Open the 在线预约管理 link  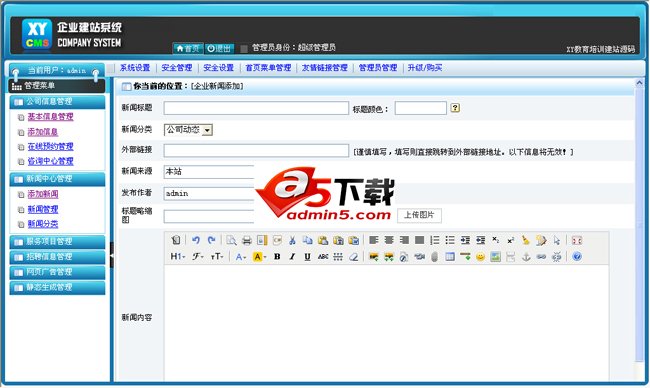coord(50,147)
